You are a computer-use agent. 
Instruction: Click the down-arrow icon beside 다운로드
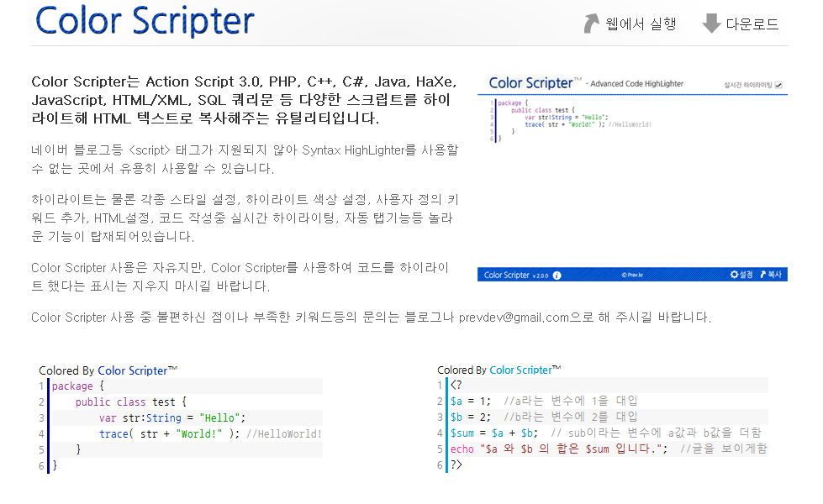[x=711, y=24]
